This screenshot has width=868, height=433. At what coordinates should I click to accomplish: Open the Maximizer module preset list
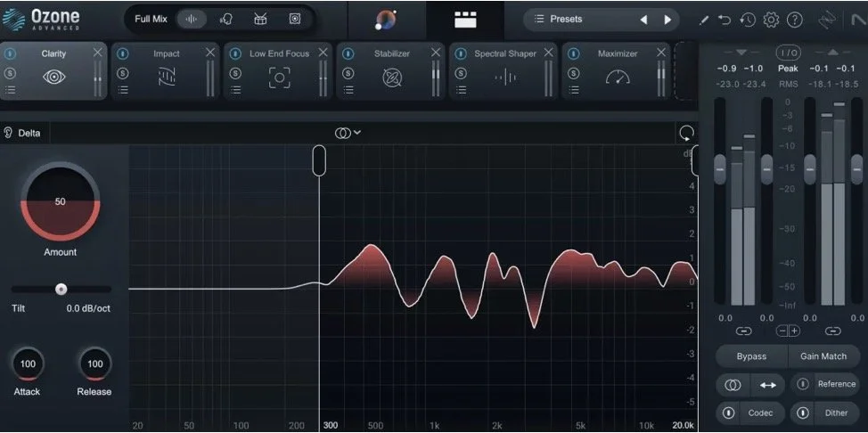(x=574, y=90)
